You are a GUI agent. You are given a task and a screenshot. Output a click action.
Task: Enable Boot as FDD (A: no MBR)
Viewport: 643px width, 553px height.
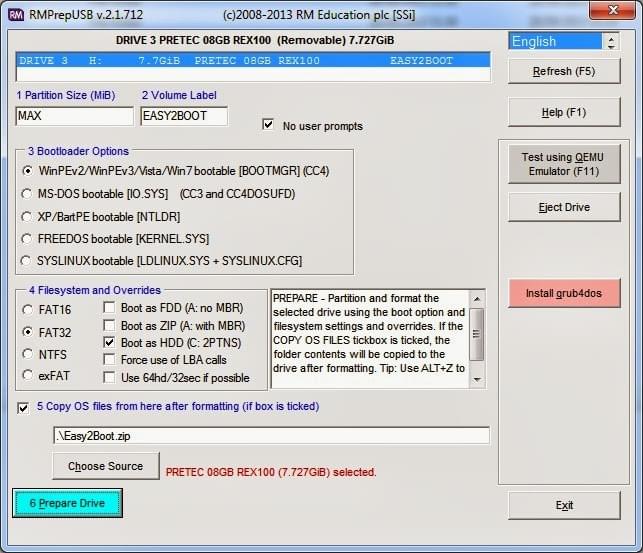pos(109,307)
